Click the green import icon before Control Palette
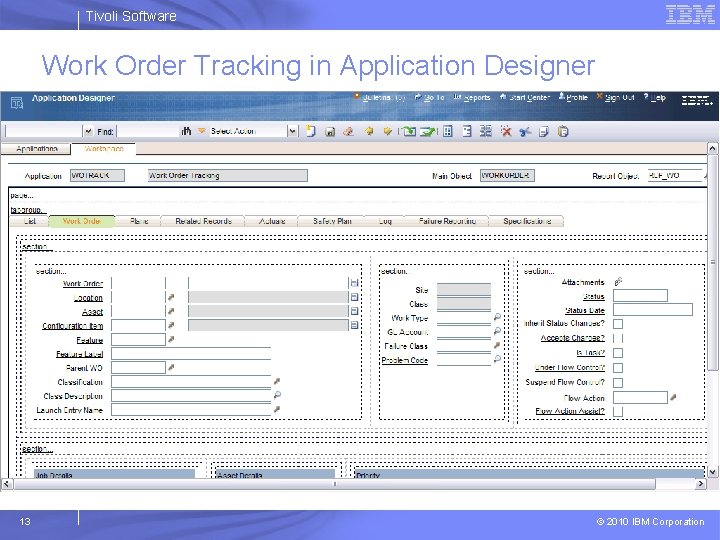The height and width of the screenshot is (540, 720). coord(428,132)
